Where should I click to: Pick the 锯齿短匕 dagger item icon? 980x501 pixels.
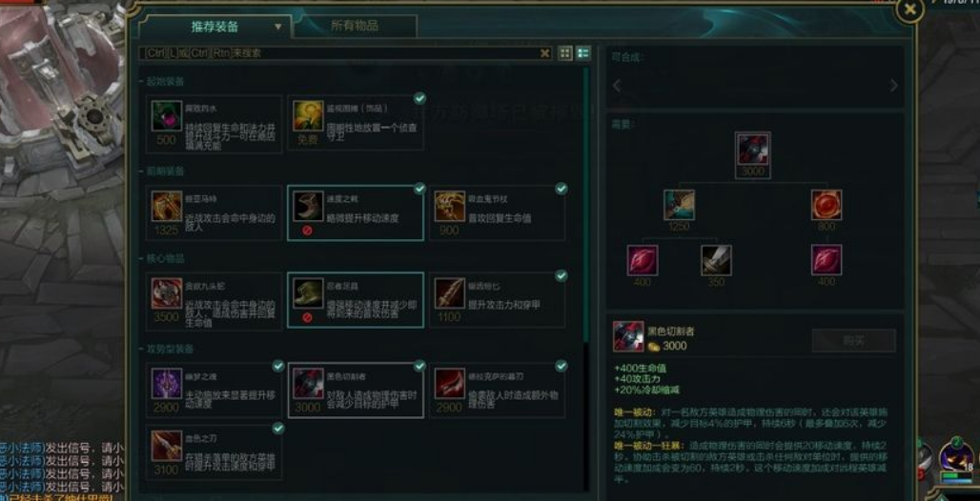[x=450, y=293]
